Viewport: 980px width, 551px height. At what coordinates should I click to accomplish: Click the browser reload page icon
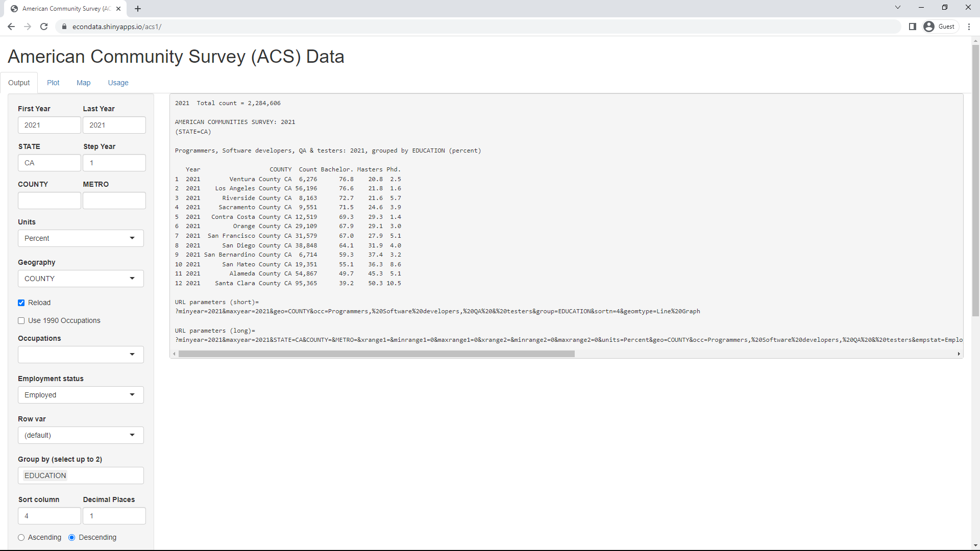(x=44, y=26)
